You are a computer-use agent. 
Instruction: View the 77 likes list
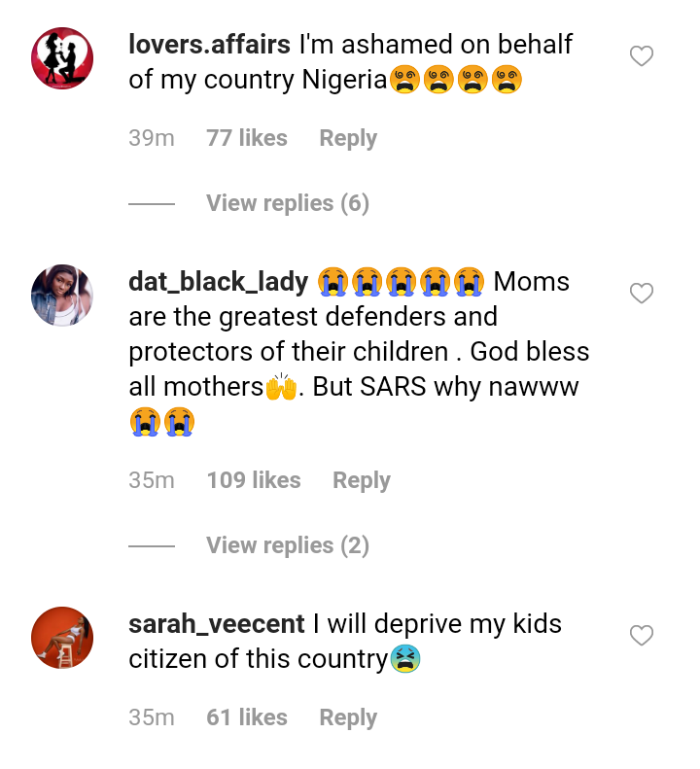(x=247, y=138)
